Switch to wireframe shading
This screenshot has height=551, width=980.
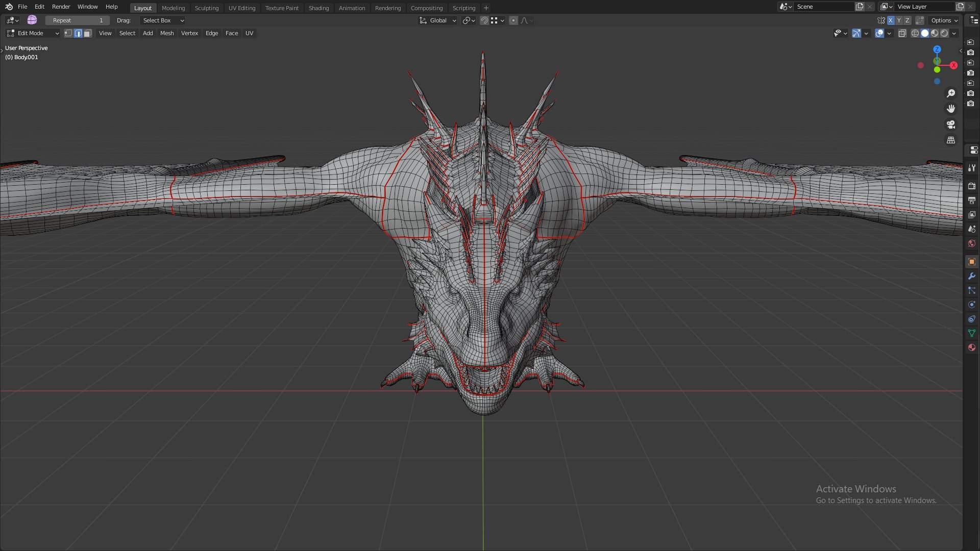[915, 33]
